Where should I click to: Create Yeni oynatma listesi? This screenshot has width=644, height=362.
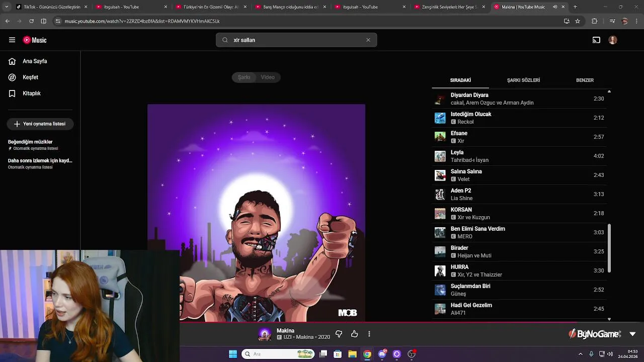(40, 124)
